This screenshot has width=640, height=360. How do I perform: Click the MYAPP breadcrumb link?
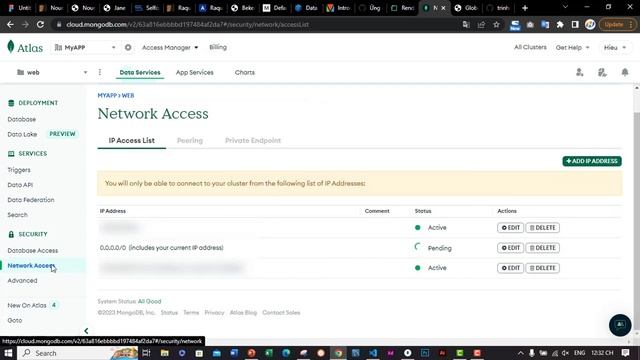(x=107, y=96)
